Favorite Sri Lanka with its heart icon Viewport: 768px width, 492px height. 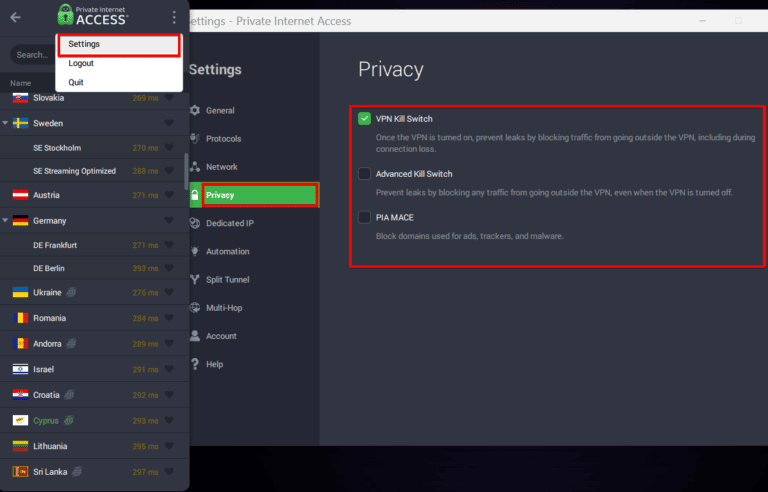click(169, 472)
